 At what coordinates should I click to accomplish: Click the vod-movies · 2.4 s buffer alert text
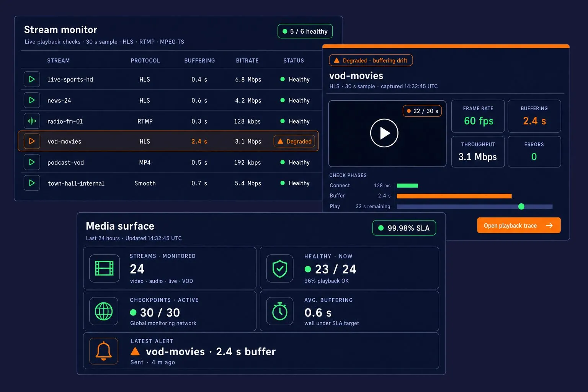tap(211, 351)
